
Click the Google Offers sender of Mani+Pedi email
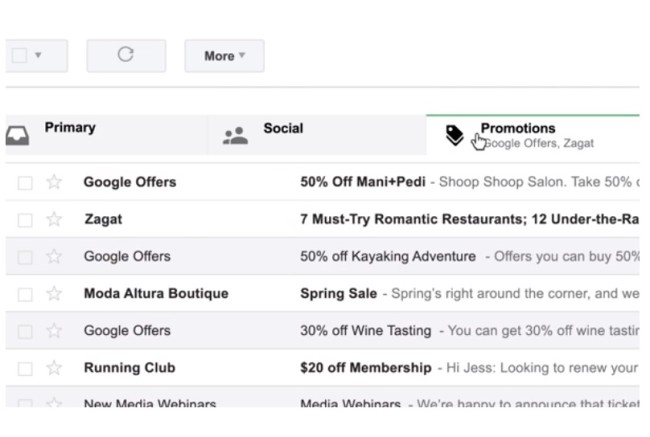[x=130, y=182]
